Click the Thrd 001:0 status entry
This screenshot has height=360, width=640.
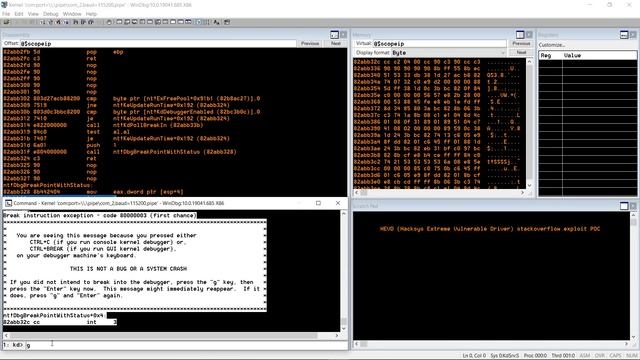(563, 356)
